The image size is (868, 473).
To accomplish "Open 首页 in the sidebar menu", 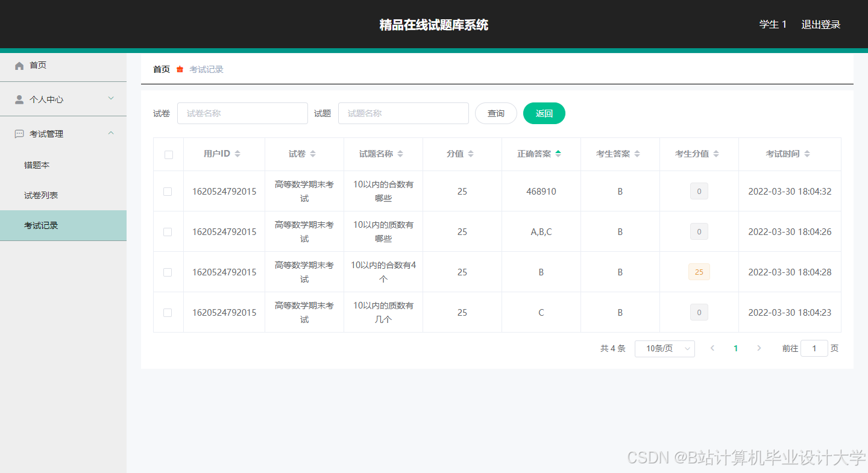I will click(63, 65).
